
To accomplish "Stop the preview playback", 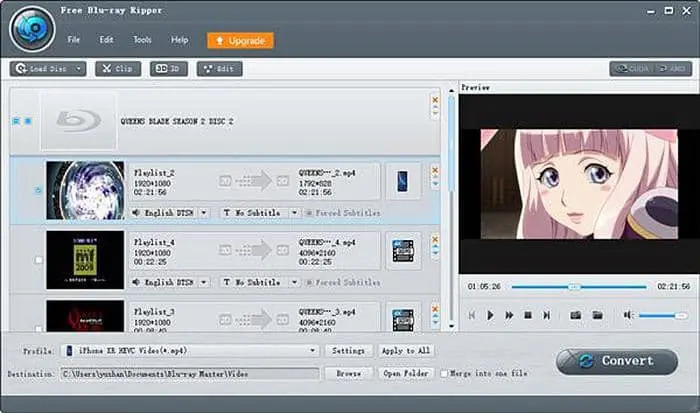I will tap(528, 315).
